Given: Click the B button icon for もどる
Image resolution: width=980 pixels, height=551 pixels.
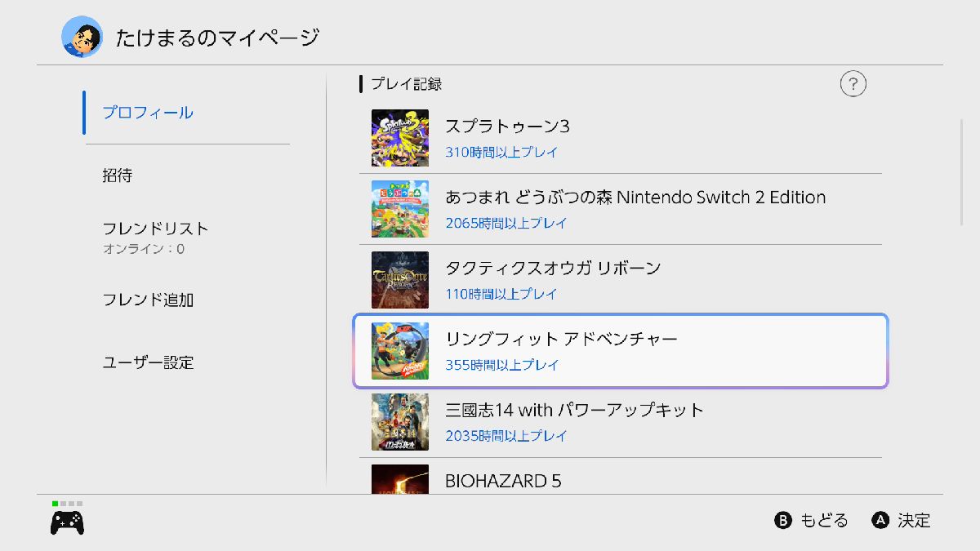Looking at the screenshot, I should (783, 521).
